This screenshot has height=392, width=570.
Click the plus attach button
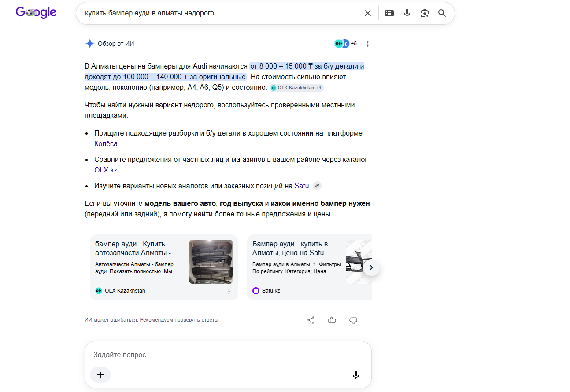pyautogui.click(x=100, y=375)
